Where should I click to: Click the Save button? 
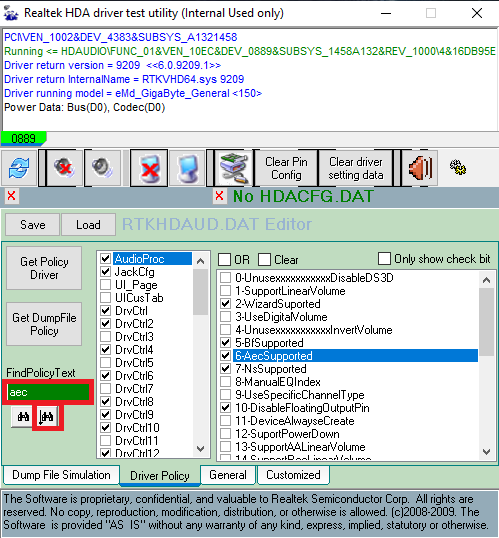click(33, 225)
